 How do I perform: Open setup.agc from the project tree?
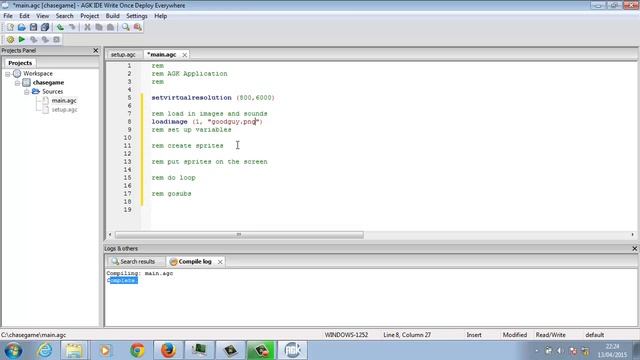pos(64,109)
